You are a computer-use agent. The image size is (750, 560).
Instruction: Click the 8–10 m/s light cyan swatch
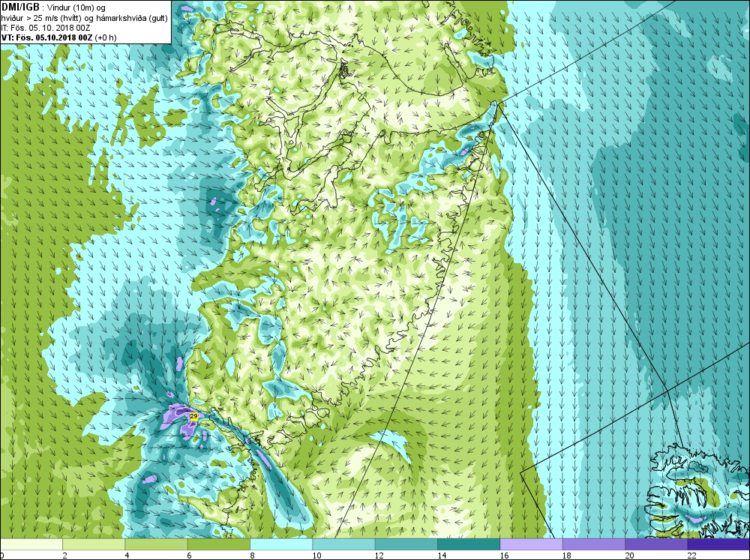click(x=281, y=544)
